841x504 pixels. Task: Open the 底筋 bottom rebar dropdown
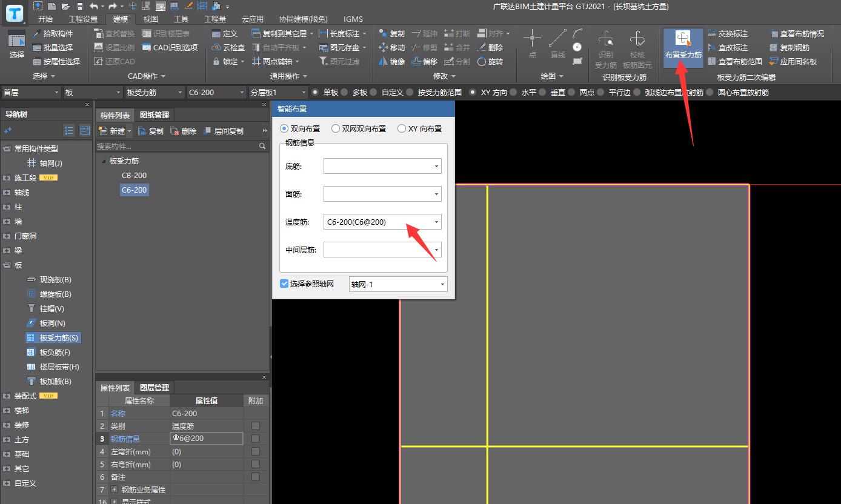click(382, 166)
